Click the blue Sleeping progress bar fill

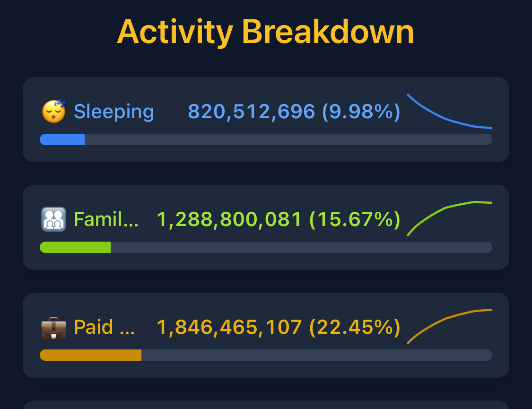[x=62, y=139]
